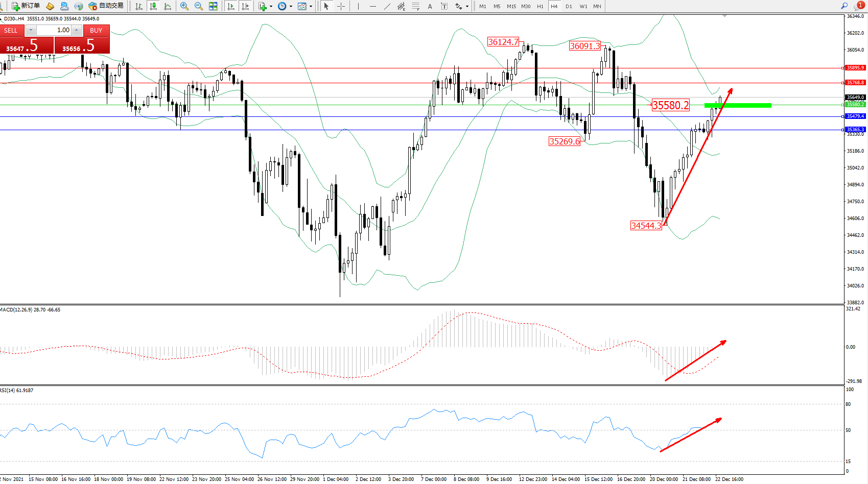This screenshot has width=868, height=484.
Task: Toggle the chart shift button
Action: (245, 6)
